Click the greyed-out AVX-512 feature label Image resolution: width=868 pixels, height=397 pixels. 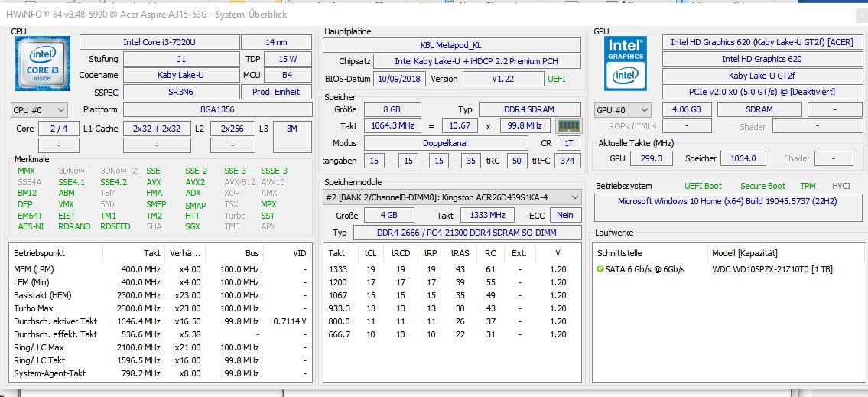point(240,181)
